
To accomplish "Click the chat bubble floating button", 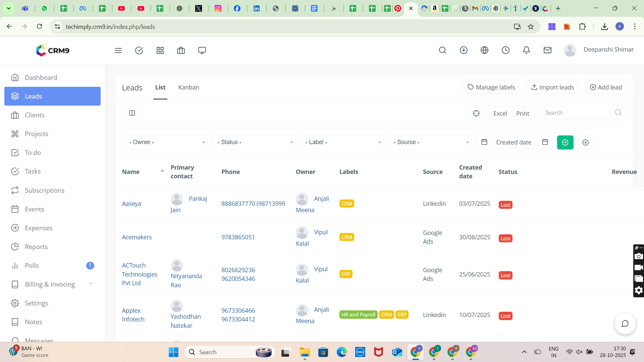I will (x=625, y=323).
